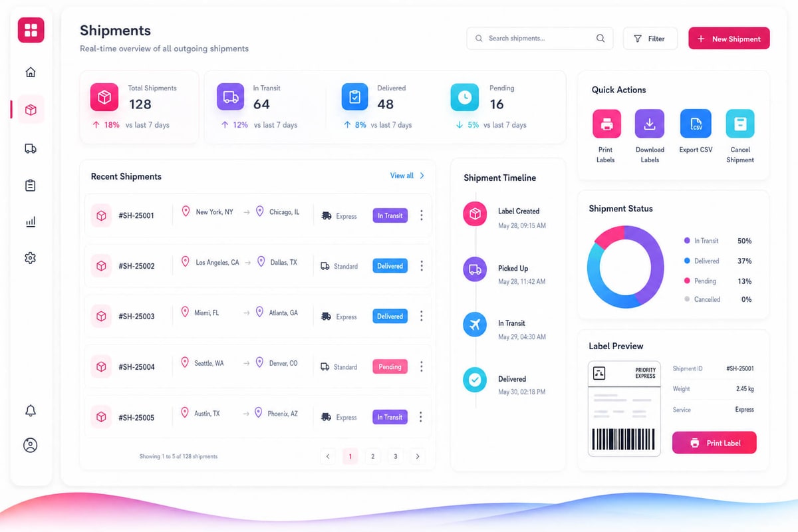Click the purple In Transit legend dot

(687, 241)
